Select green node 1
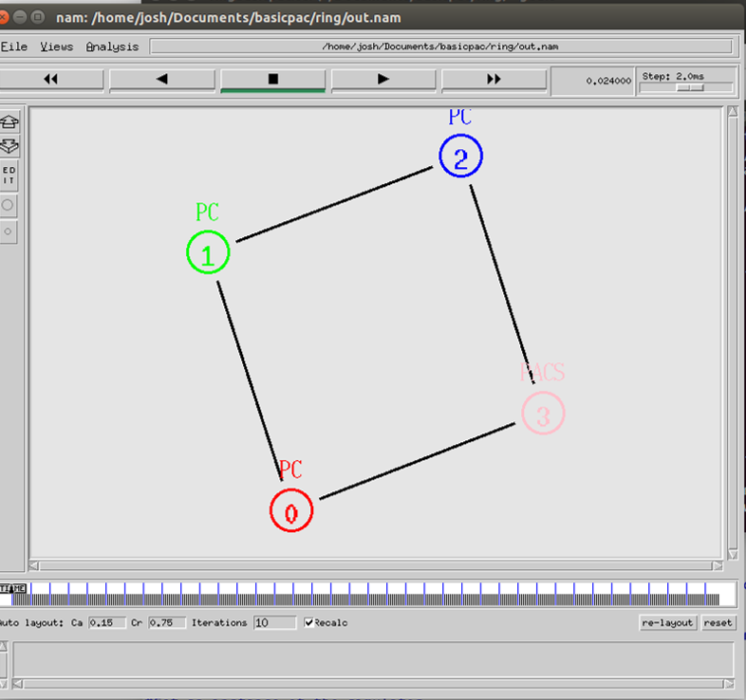This screenshot has height=700, width=746. pos(208,252)
